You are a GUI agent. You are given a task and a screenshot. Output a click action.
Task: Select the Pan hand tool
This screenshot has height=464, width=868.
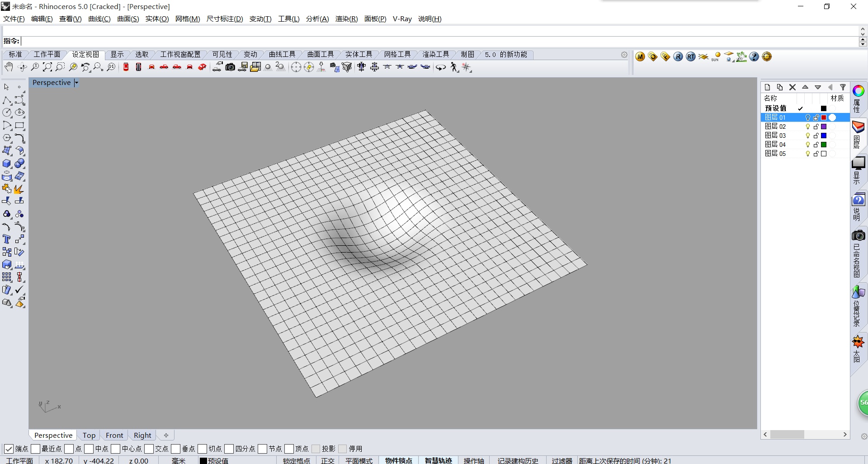[9, 67]
